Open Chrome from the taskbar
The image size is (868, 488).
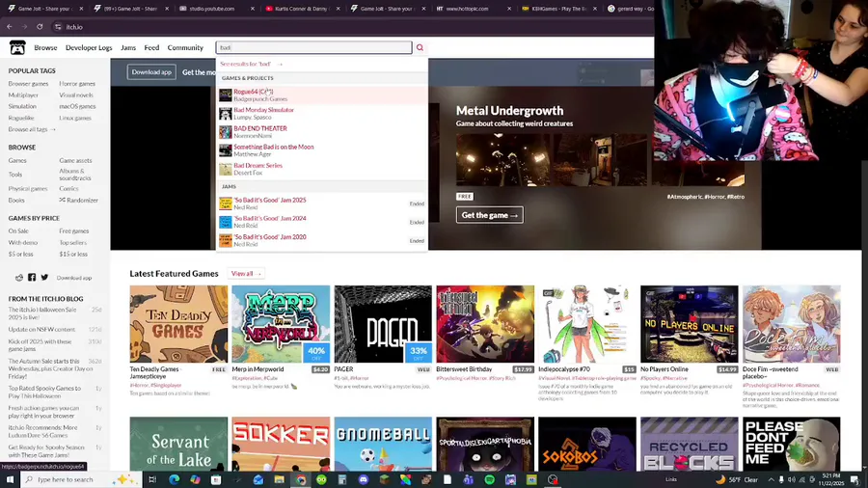pos(301,479)
